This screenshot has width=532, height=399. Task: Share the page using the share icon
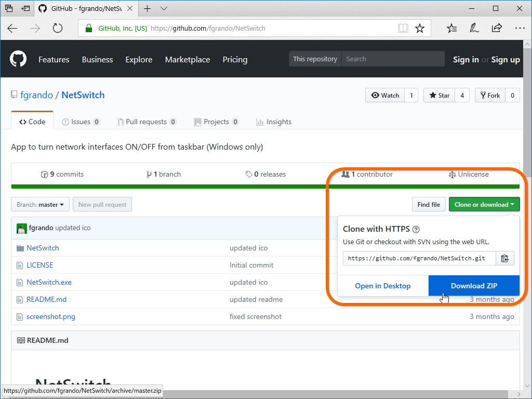[497, 28]
